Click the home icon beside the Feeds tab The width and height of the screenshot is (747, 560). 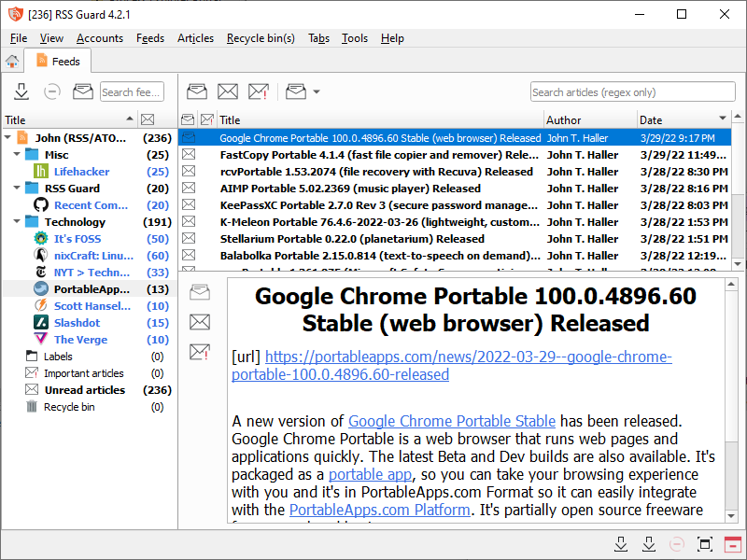tap(12, 62)
